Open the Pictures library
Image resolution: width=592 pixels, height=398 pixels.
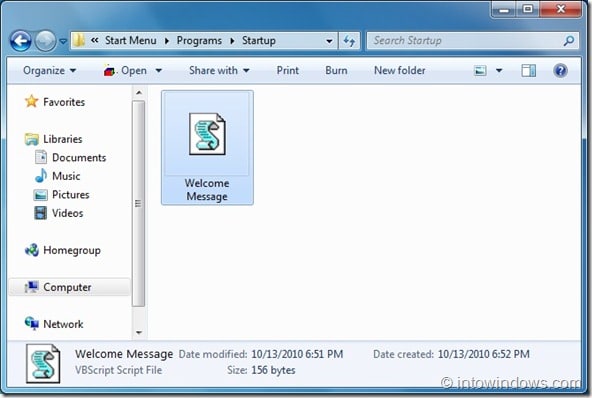coord(71,194)
